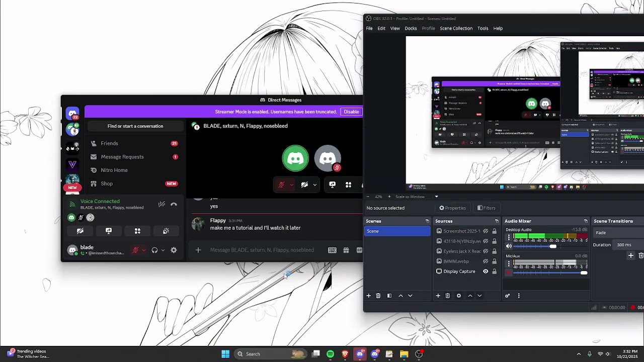Screen dimensions: 644x362
Task: Show the Screenshot 2025 source
Action: click(x=486, y=231)
